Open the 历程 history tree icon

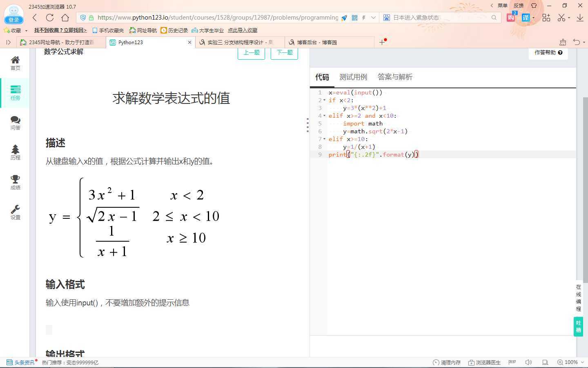click(15, 152)
